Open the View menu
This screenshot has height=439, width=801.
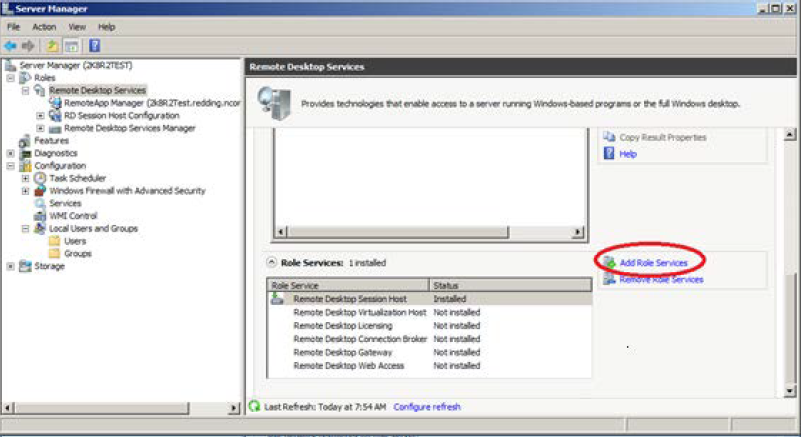pos(77,27)
